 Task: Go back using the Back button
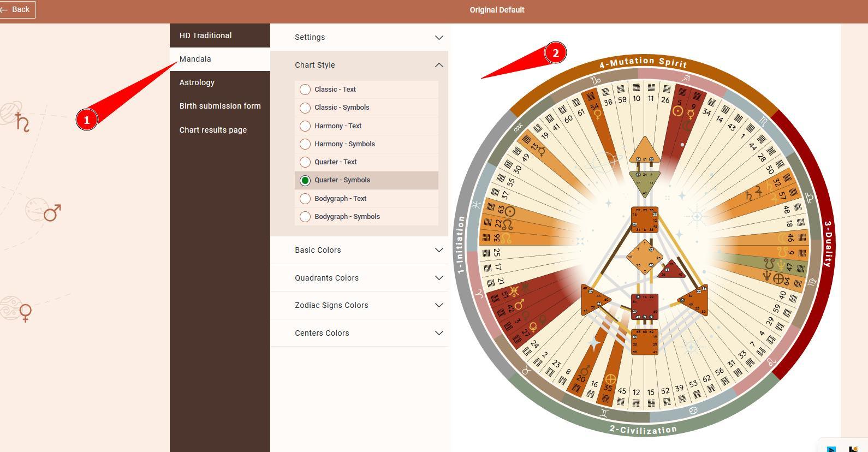16,9
